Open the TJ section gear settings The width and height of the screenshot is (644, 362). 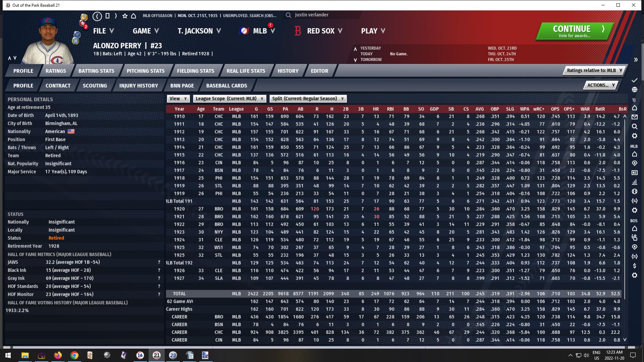[x=634, y=136]
